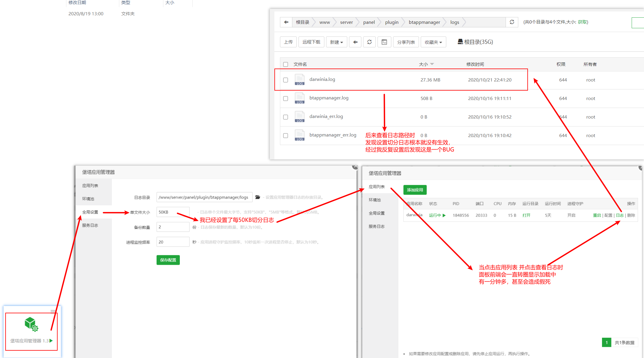Go to 根目录 breadcrumb
644x358 pixels.
(303, 22)
